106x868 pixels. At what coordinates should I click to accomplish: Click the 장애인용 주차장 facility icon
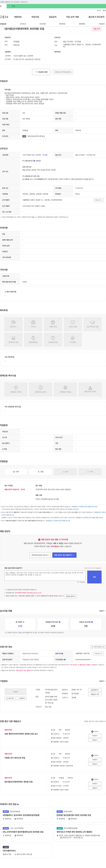click(16, 389)
